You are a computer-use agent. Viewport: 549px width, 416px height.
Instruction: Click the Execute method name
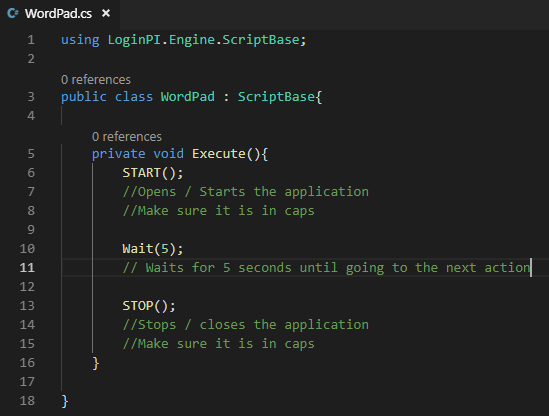click(x=218, y=154)
